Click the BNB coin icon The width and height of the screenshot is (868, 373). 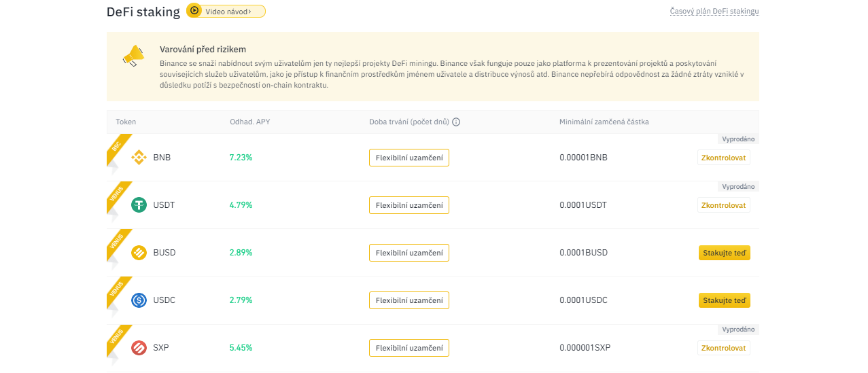pos(139,158)
